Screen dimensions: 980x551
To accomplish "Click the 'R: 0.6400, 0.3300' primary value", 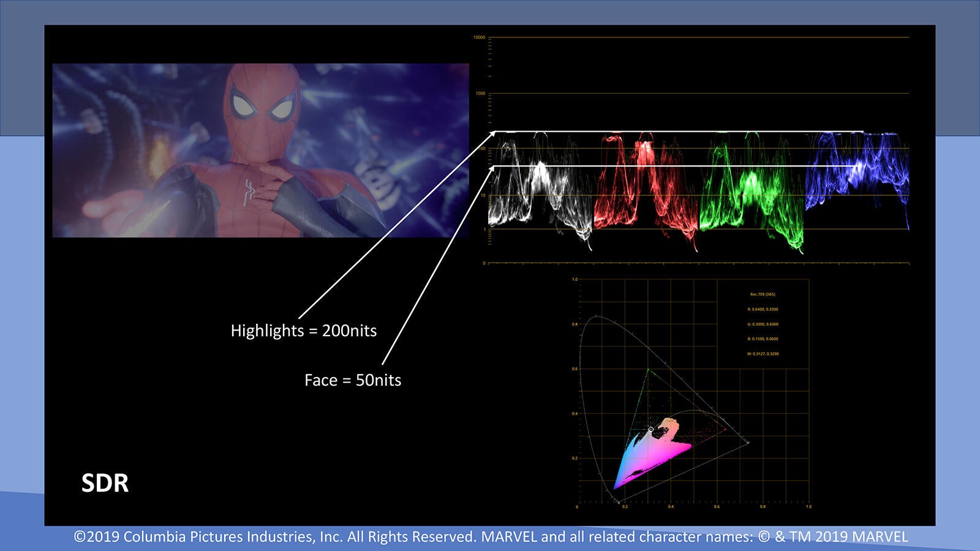I will click(763, 309).
